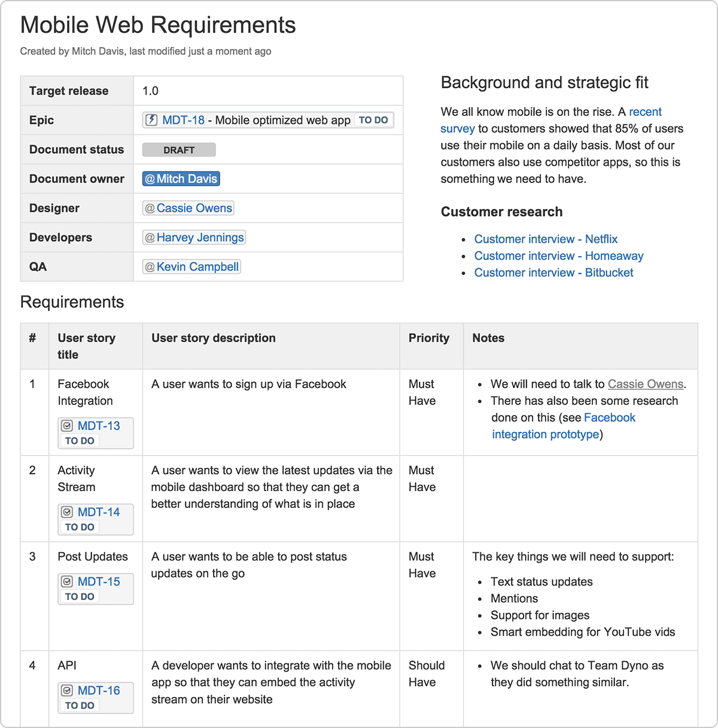Open the TO DO status lozenge on MDT-18
The height and width of the screenshot is (728, 718).
[x=373, y=120]
